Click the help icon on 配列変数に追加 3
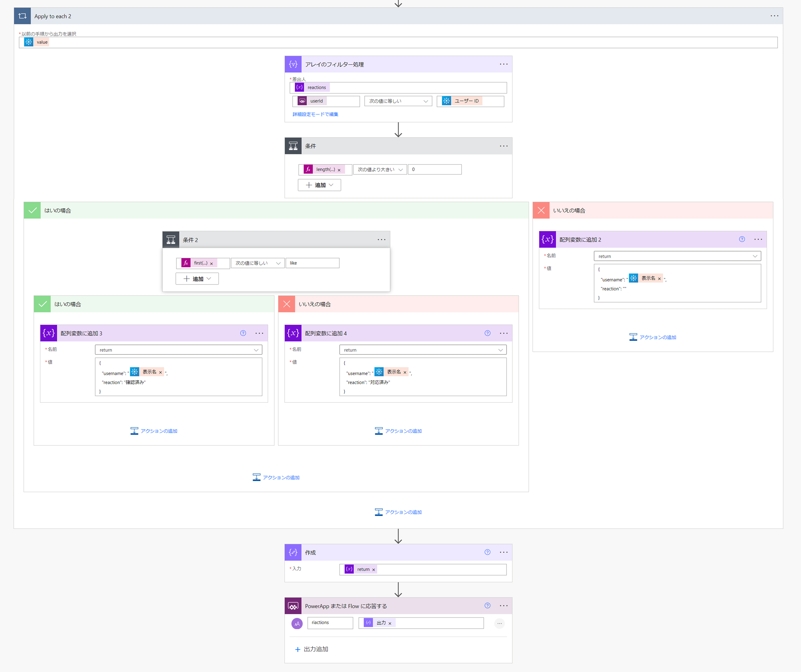 (x=243, y=333)
